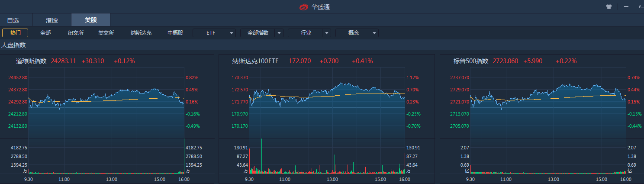Screen dimensions: 644x184
Task: Switch to the 自选 tab
Action: 13,20
